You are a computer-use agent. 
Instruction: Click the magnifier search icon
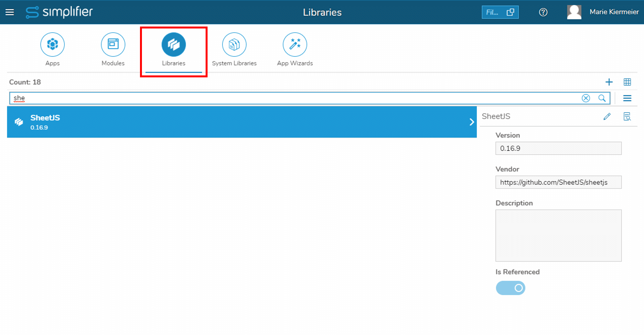click(602, 98)
